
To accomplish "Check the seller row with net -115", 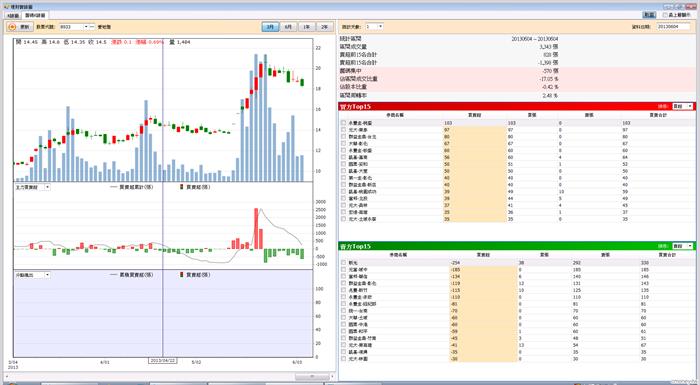I will tap(343, 290).
